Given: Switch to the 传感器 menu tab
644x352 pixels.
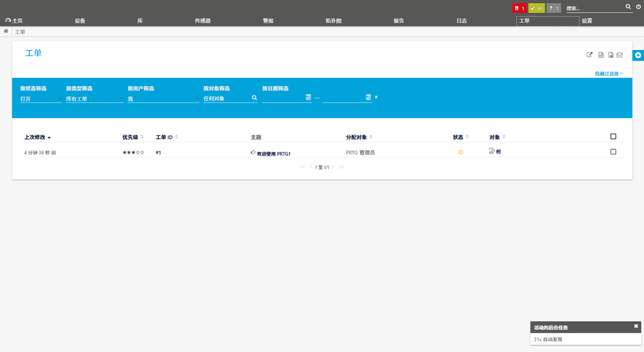Looking at the screenshot, I should tap(202, 20).
